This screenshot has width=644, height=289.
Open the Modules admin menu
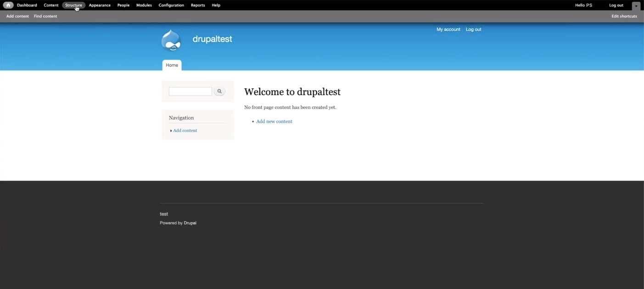[x=144, y=5]
